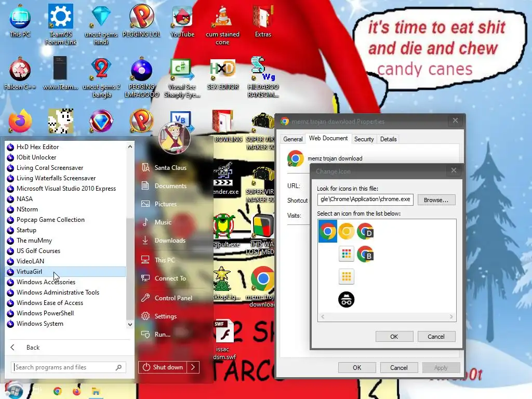
Task: Pick the Chrome Beta icon marked B
Action: tap(365, 254)
